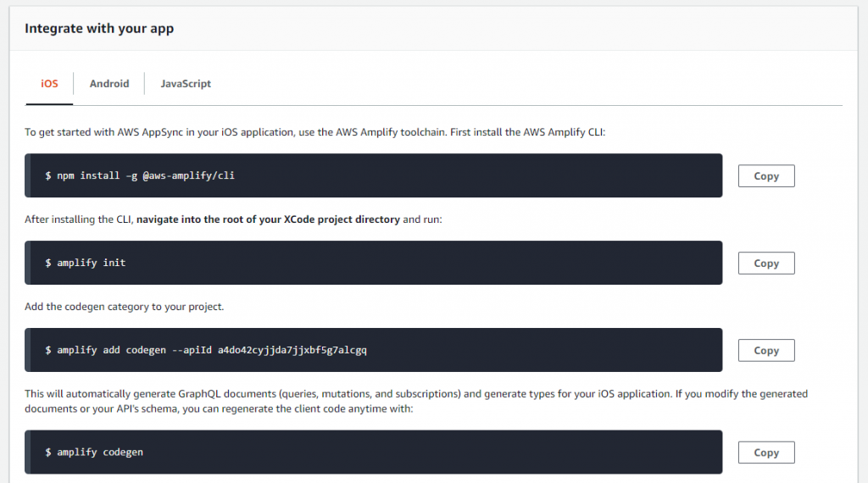Image resolution: width=868 pixels, height=483 pixels.
Task: Click the '$ amplify codegen' code text
Action: click(94, 452)
